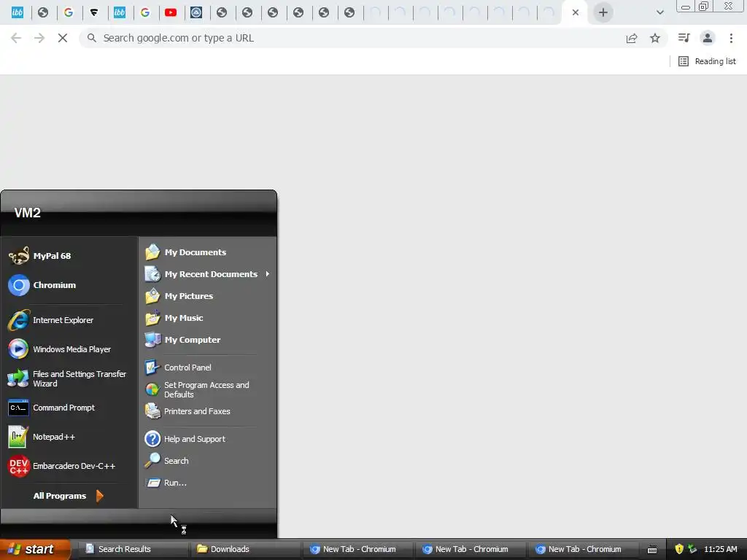Open My Documents folder
The height and width of the screenshot is (560, 747).
coord(207,252)
